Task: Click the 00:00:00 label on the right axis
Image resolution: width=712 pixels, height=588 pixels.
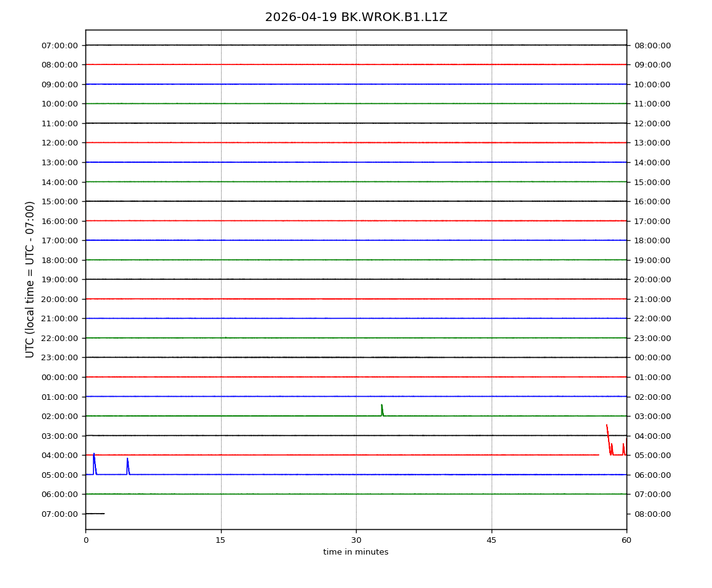Action: coord(652,358)
